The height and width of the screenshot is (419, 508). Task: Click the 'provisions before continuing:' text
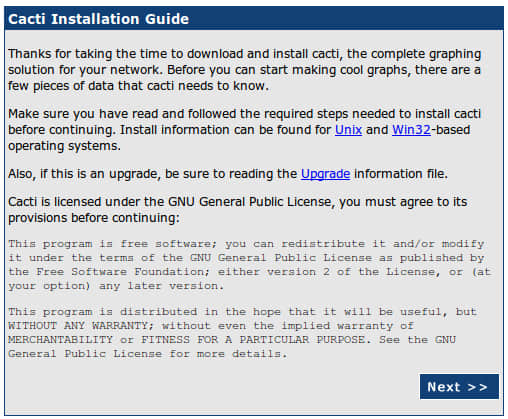point(94,218)
